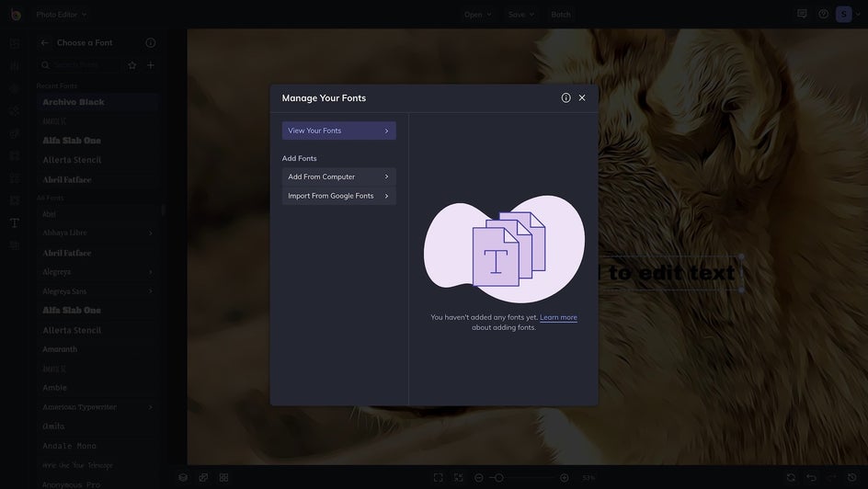868x489 pixels.
Task: Open Choose a Font info icon
Action: tap(151, 42)
